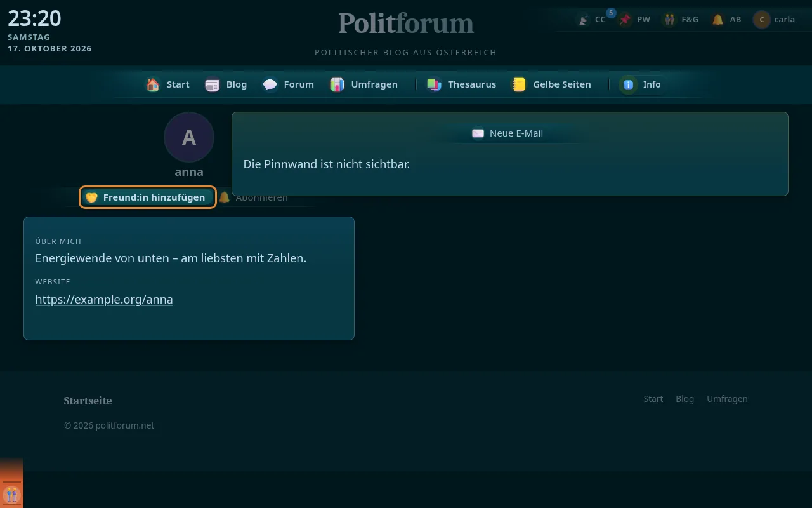Go to Start in the navigation bar
Image resolution: width=812 pixels, height=508 pixels.
178,84
